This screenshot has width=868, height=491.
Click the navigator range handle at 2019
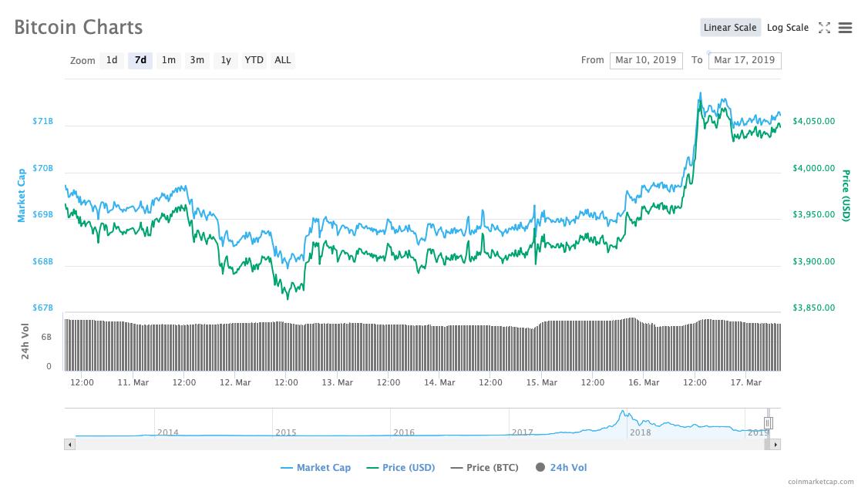click(x=768, y=422)
